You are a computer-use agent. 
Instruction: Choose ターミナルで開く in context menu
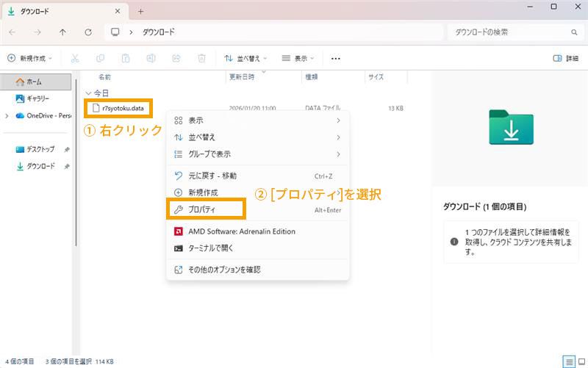pos(258,248)
